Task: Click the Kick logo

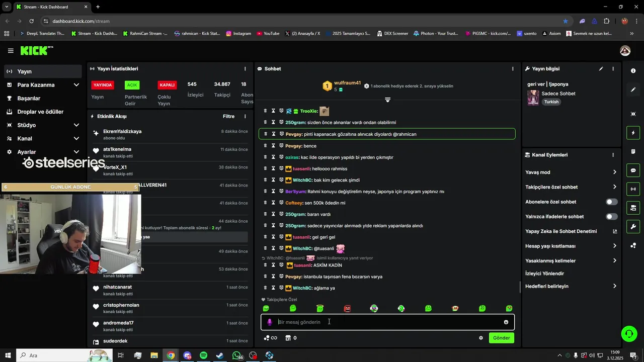Action: (x=36, y=50)
